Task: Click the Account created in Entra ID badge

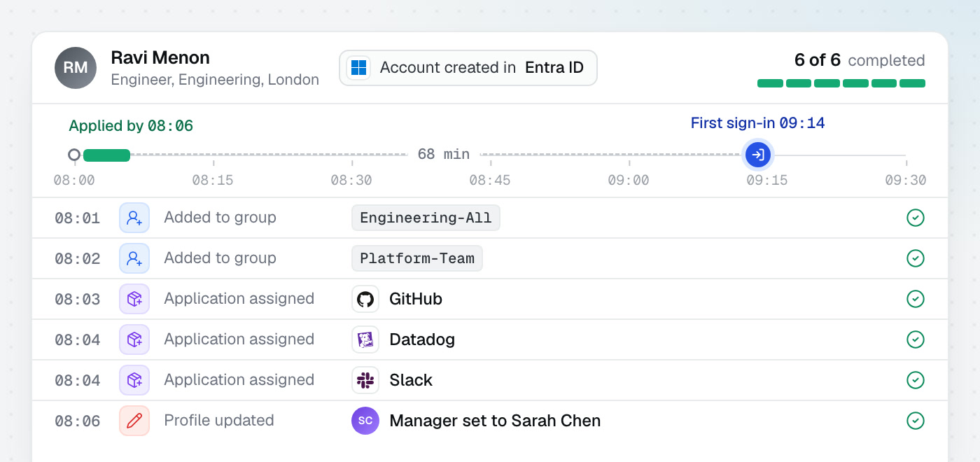Action: click(468, 68)
